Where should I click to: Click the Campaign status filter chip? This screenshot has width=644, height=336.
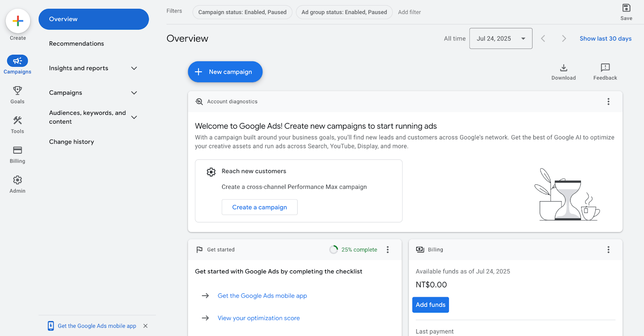point(242,12)
